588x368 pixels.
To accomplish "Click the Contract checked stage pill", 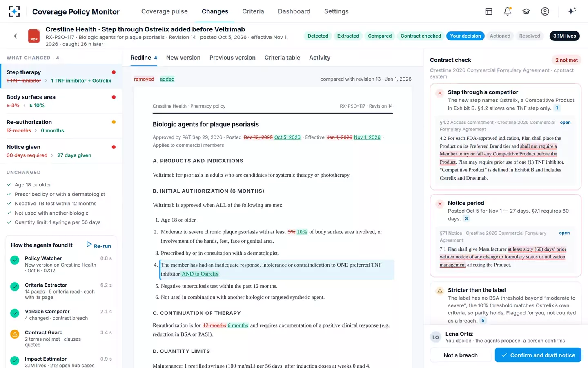I will point(421,36).
